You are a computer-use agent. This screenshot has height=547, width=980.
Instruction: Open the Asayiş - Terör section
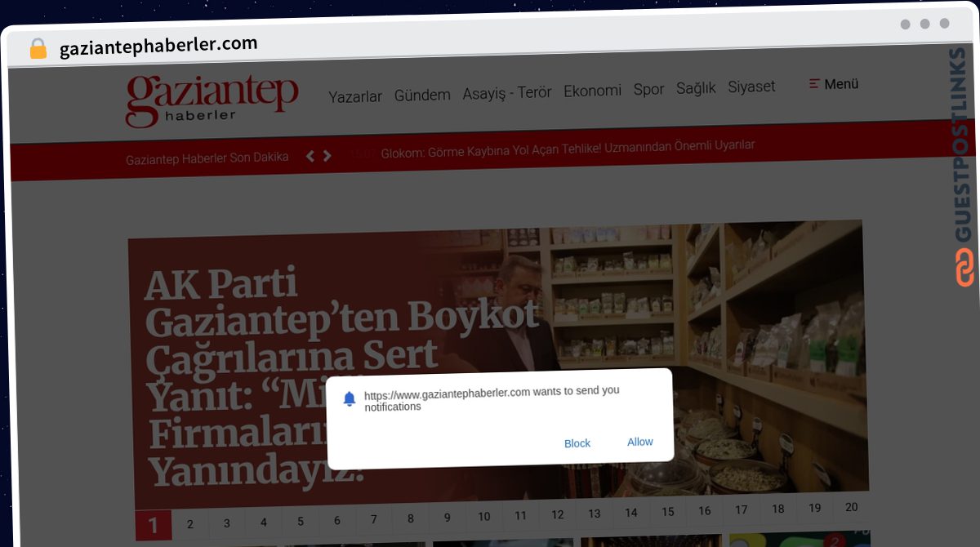tap(507, 92)
